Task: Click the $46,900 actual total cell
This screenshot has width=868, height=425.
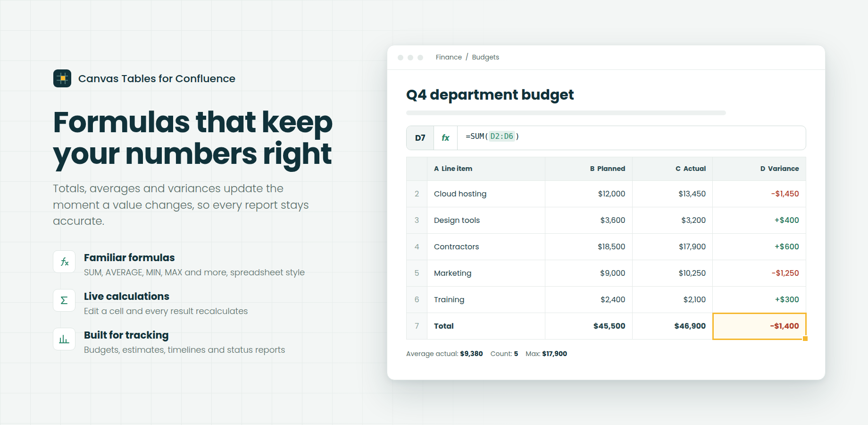Action: pyautogui.click(x=673, y=326)
